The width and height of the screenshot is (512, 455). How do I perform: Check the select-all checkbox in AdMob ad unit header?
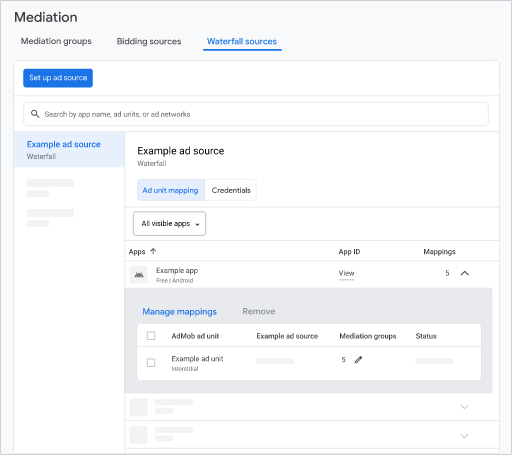pos(151,336)
